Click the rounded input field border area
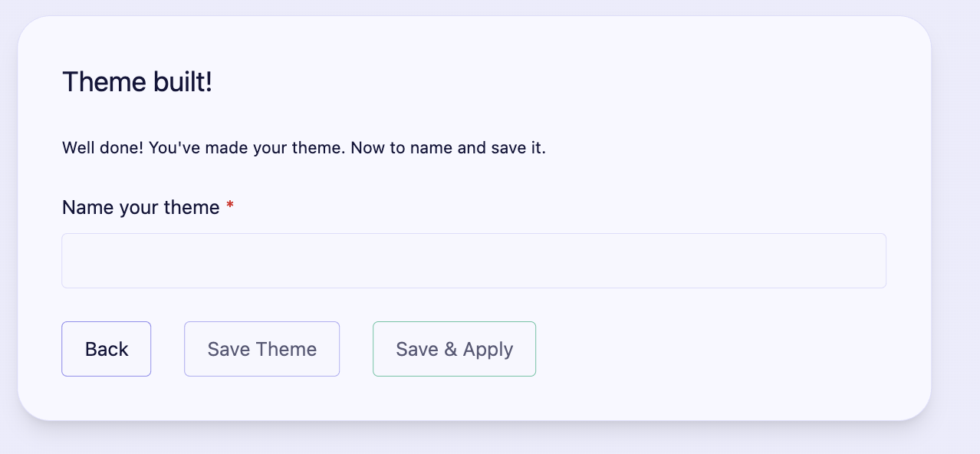This screenshot has width=980, height=454. pyautogui.click(x=474, y=235)
